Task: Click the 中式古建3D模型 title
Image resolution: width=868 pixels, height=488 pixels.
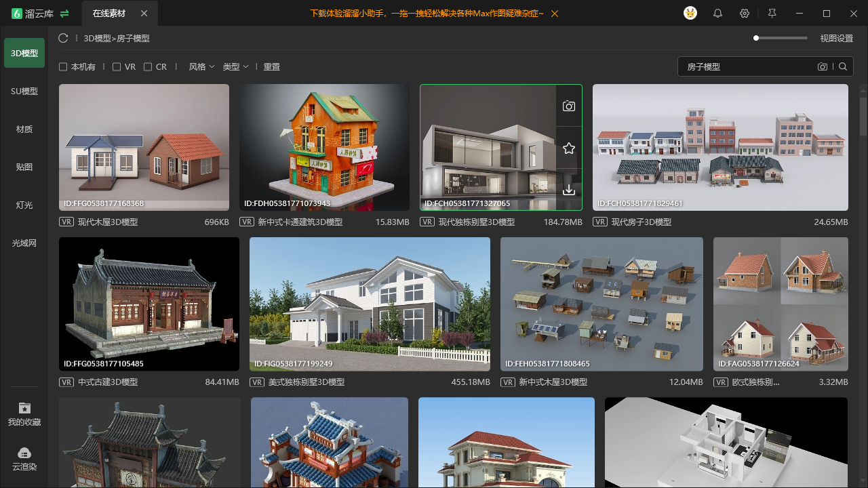Action: tap(108, 382)
